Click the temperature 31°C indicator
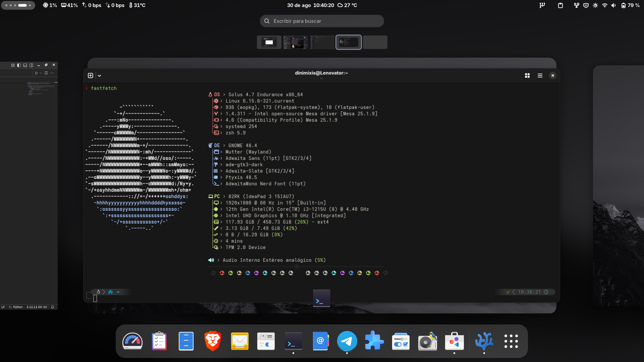This screenshot has height=362, width=644. click(x=137, y=5)
